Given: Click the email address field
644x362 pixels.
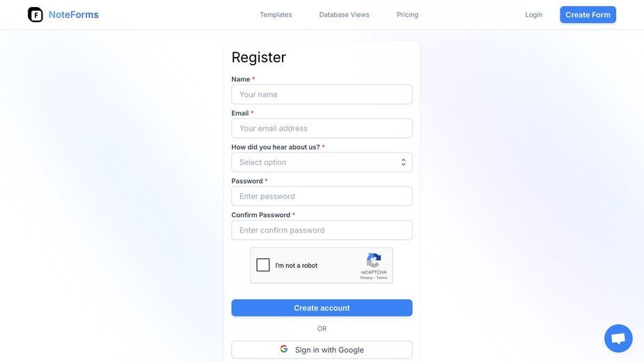Looking at the screenshot, I should pyautogui.click(x=322, y=128).
